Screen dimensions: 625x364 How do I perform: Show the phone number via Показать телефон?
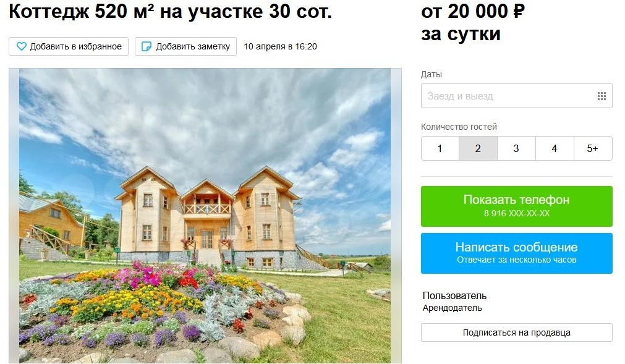click(517, 206)
